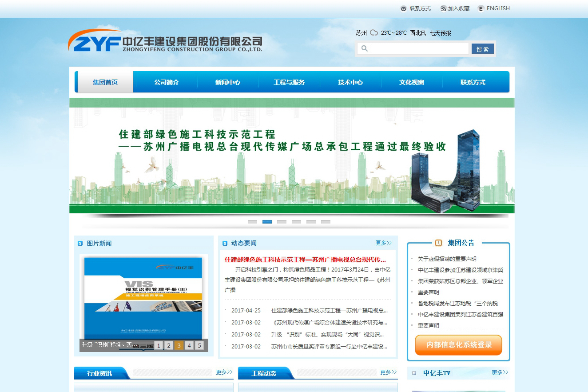Click the 苏州 city name in weather
Viewport: 588px width, 392px height.
362,33
